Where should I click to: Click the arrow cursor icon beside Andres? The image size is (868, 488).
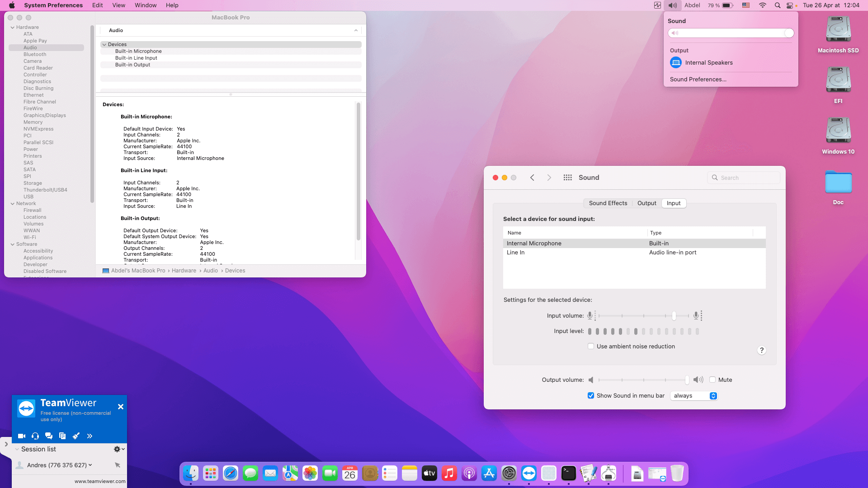point(118,465)
